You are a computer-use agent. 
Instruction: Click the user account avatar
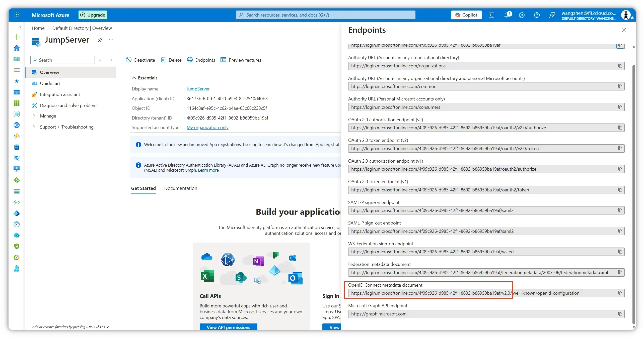[x=626, y=15]
